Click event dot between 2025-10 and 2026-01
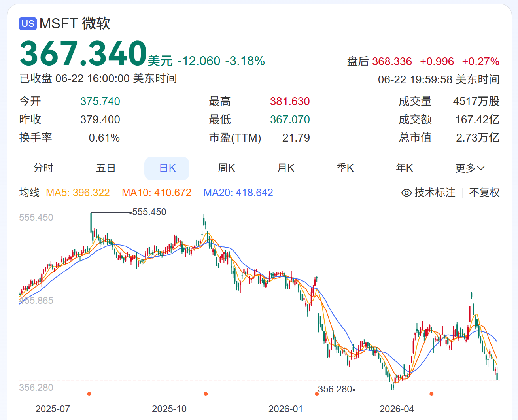518x420 pixels. click(x=206, y=394)
